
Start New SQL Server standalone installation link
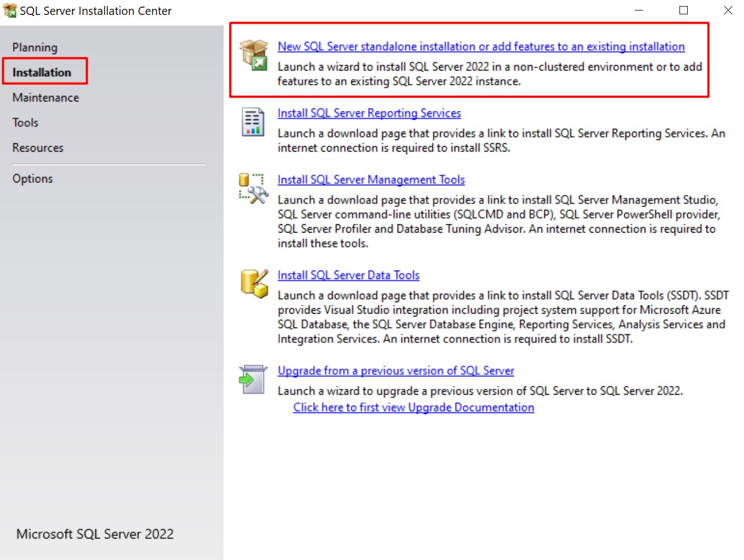[481, 47]
